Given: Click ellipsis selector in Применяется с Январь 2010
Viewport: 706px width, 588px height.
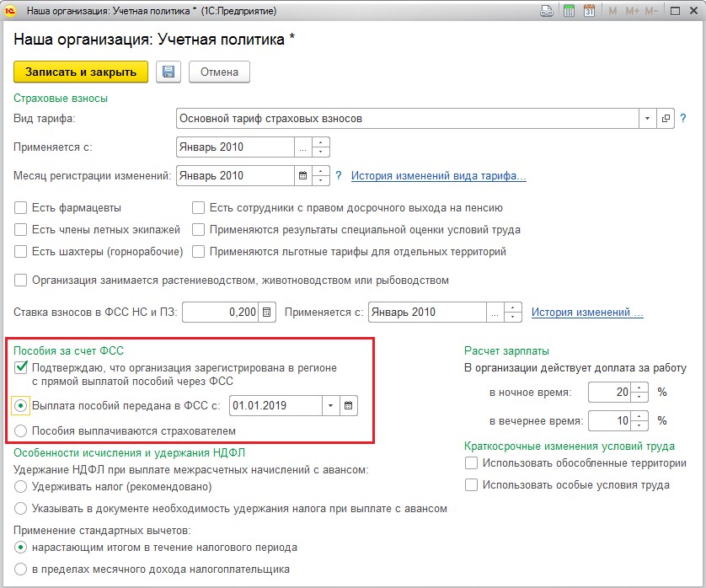Looking at the screenshot, I should tap(302, 147).
